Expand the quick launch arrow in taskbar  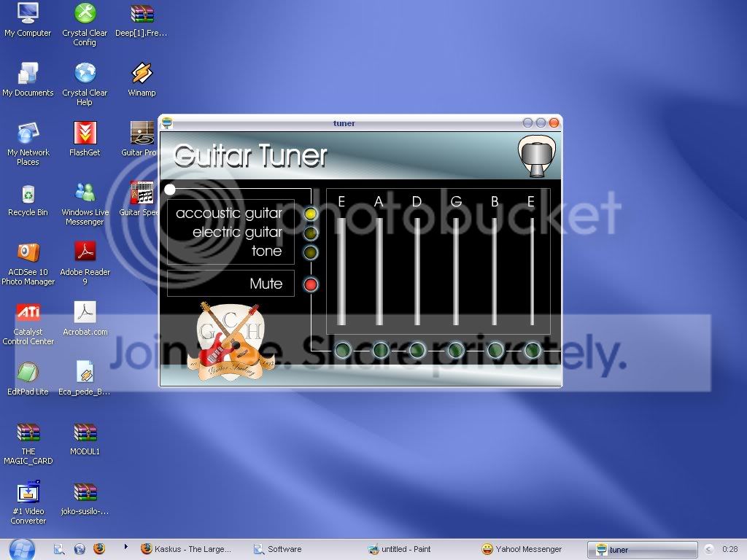(125, 547)
